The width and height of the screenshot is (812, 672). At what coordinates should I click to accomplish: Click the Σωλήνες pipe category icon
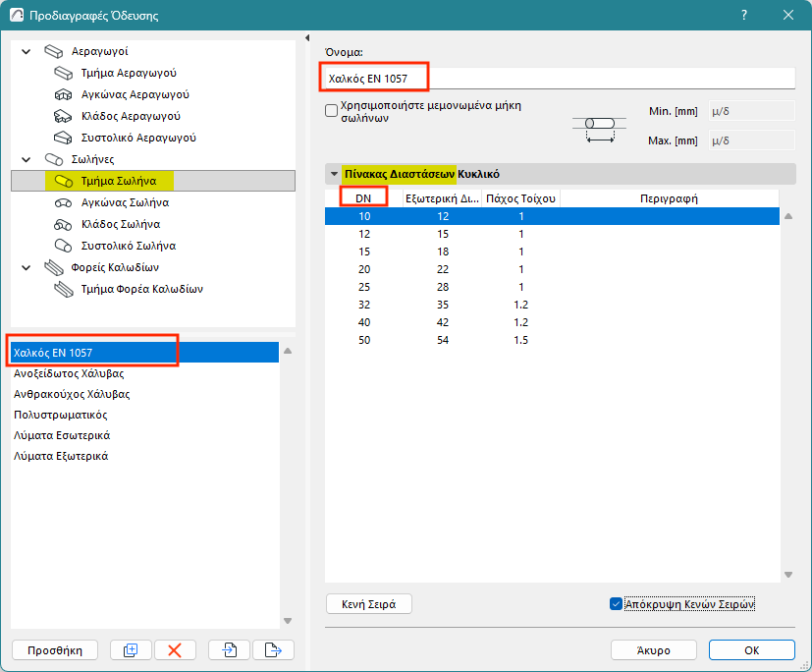click(53, 159)
